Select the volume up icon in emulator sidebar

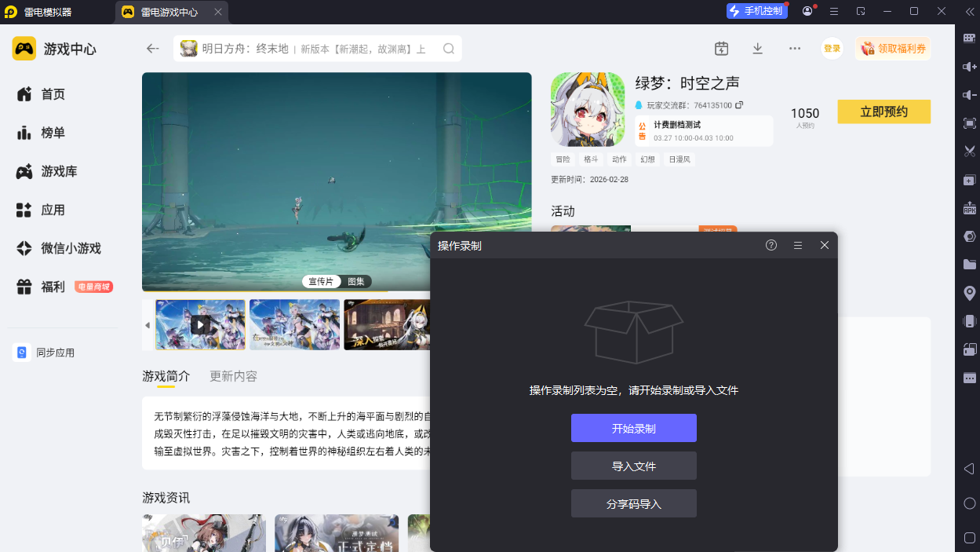970,68
